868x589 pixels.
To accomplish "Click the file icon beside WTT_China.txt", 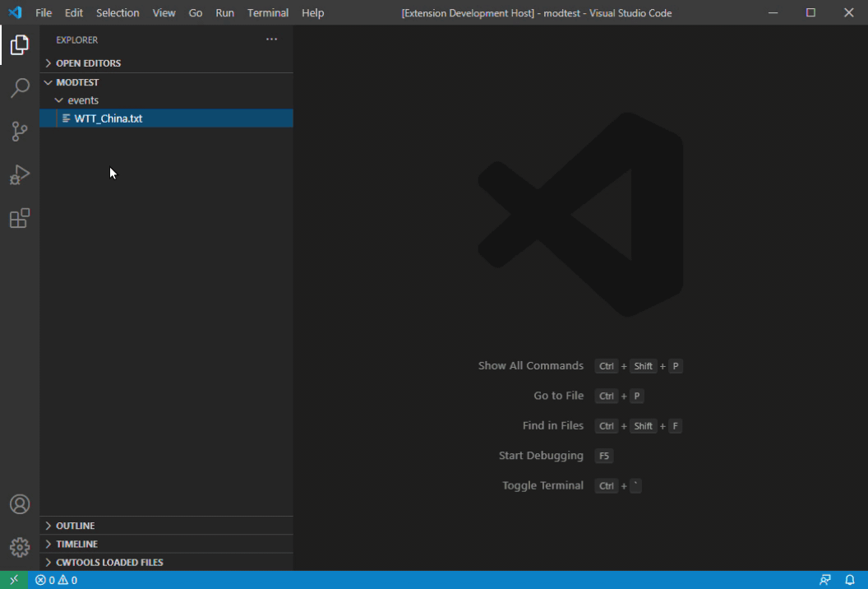I will (66, 118).
